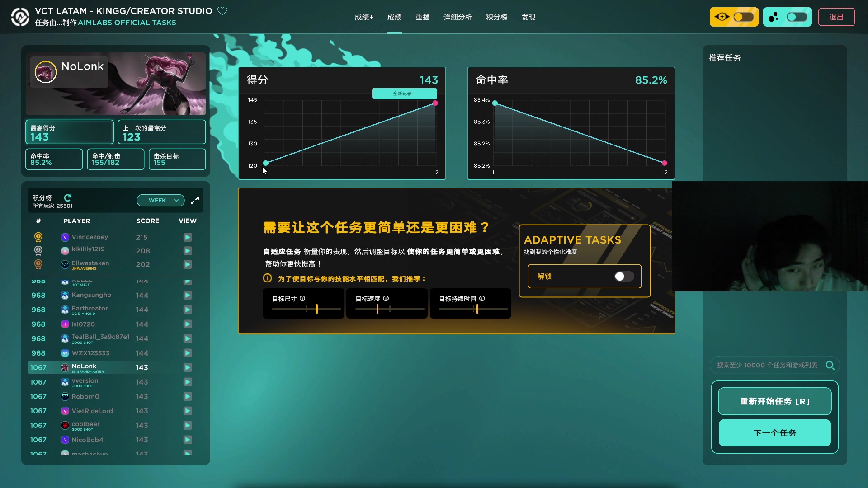The height and width of the screenshot is (488, 868).
Task: Open the 成绩+ tab
Action: click(364, 17)
